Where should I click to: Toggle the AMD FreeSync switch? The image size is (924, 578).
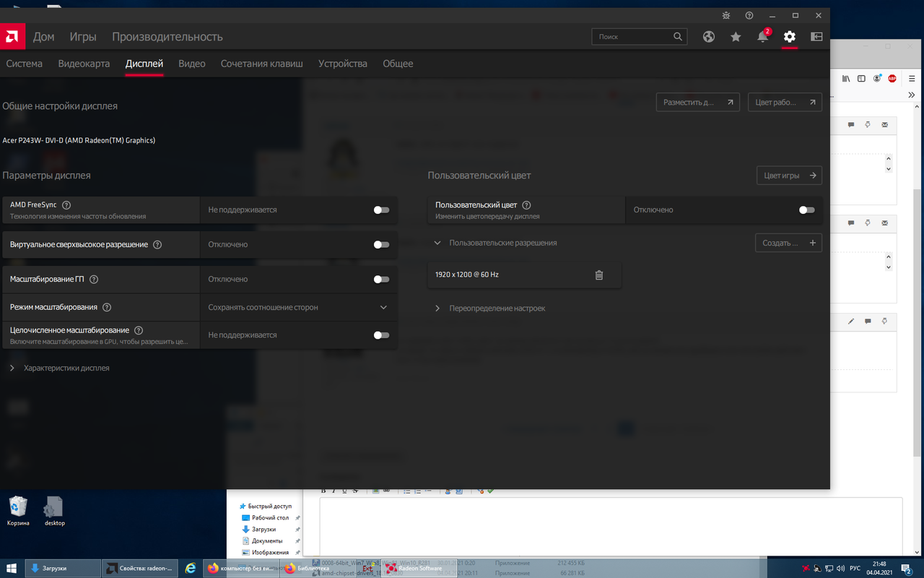coord(381,210)
